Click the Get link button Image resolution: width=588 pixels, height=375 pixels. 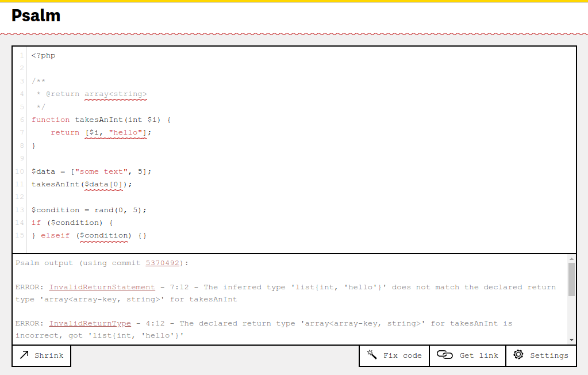(468, 355)
